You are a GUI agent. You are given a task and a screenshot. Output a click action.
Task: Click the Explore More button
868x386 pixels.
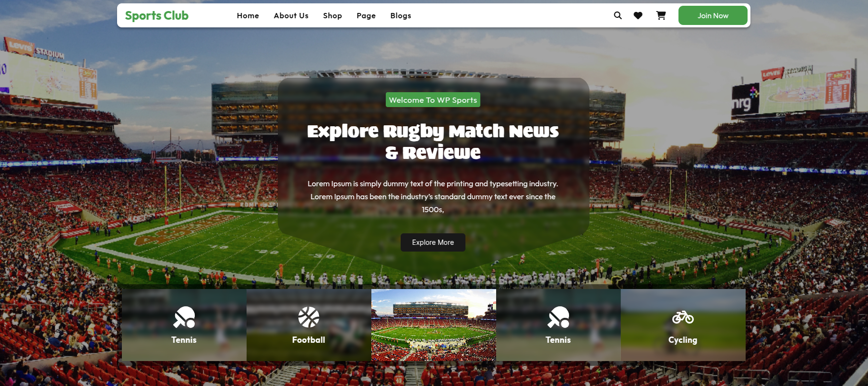pyautogui.click(x=433, y=242)
